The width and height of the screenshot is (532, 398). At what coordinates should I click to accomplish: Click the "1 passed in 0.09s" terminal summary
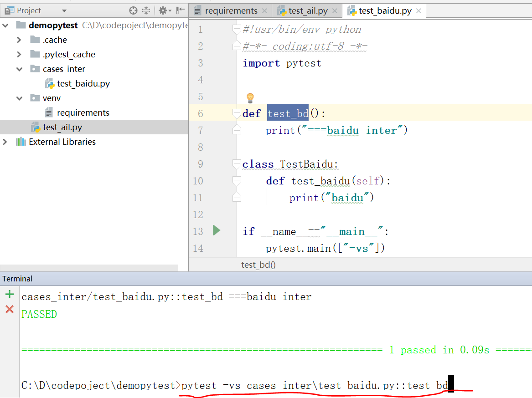[x=439, y=350]
